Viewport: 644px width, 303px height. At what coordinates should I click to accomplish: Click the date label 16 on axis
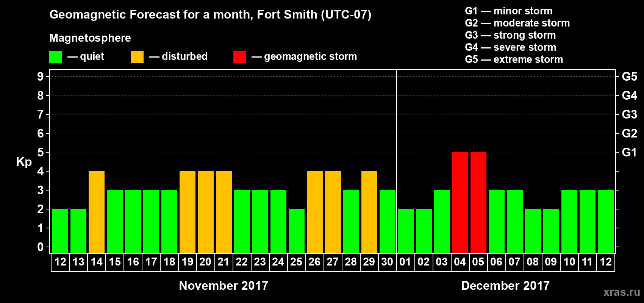point(133,262)
